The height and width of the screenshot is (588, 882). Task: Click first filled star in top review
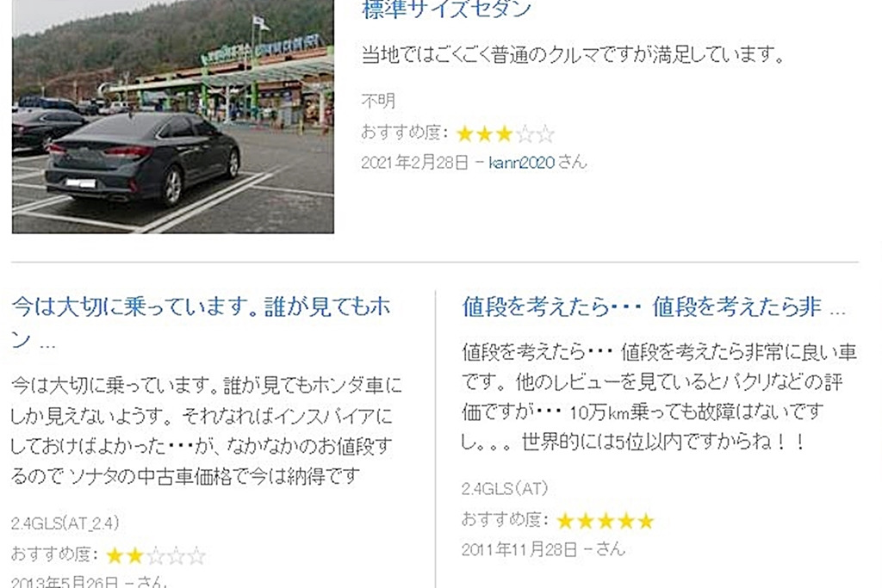tap(465, 133)
